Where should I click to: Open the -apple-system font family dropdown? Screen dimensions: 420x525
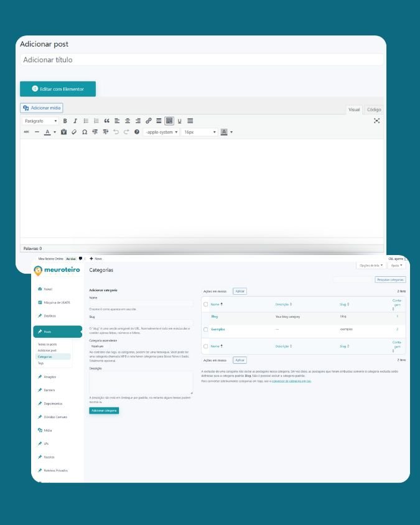point(161,132)
